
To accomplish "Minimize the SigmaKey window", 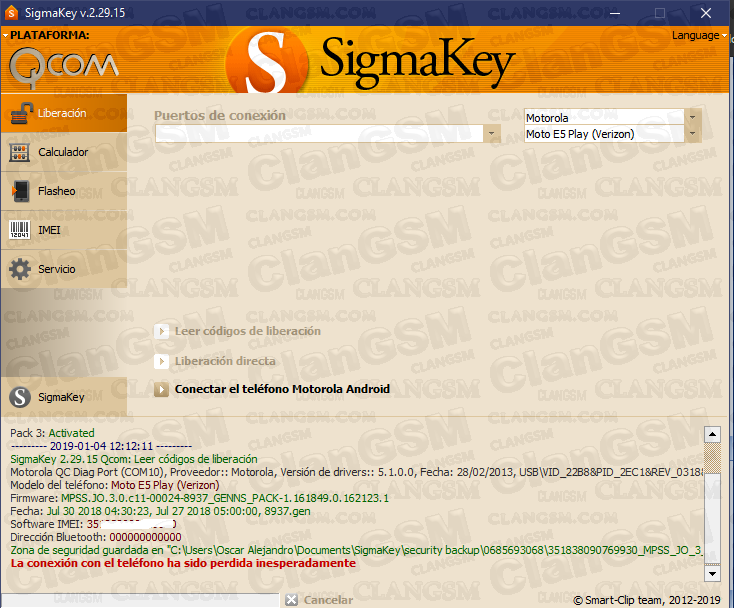I will (615, 13).
